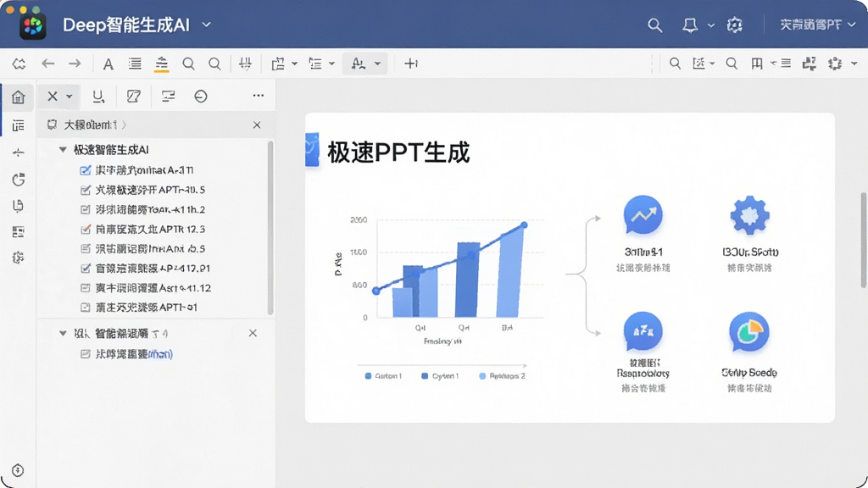This screenshot has height=488, width=868.
Task: Open search in the blue title bar
Action: [x=655, y=25]
